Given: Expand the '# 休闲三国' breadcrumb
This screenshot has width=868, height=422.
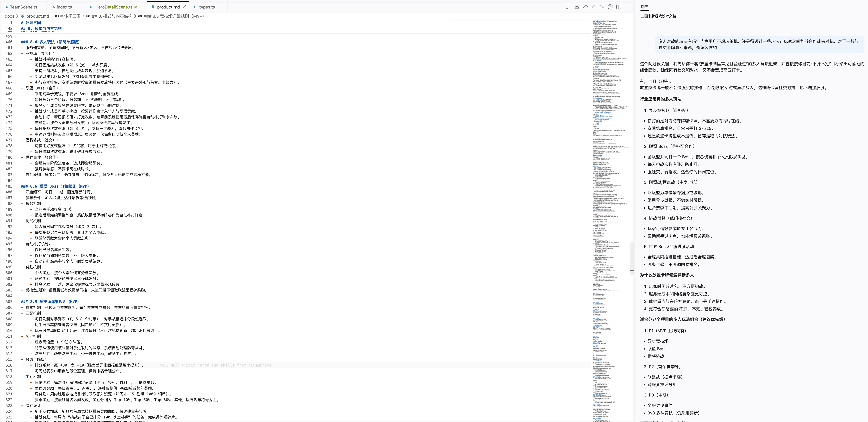Looking at the screenshot, I should tap(68, 16).
